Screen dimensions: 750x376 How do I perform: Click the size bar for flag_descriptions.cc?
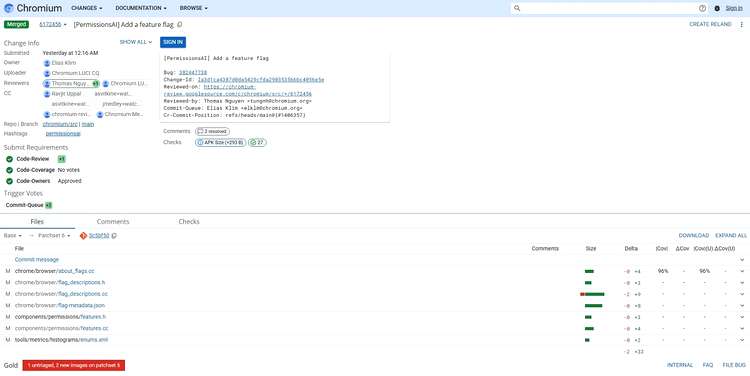[x=592, y=294]
